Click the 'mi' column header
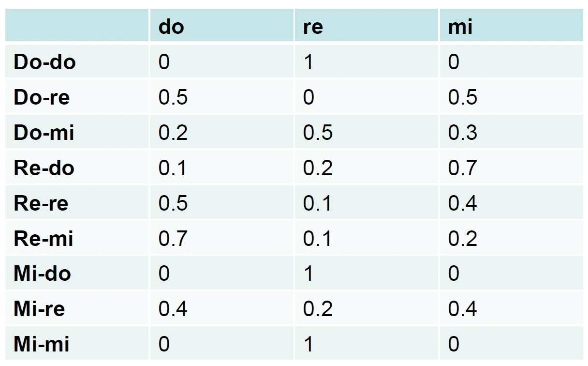588x366 pixels. [460, 27]
